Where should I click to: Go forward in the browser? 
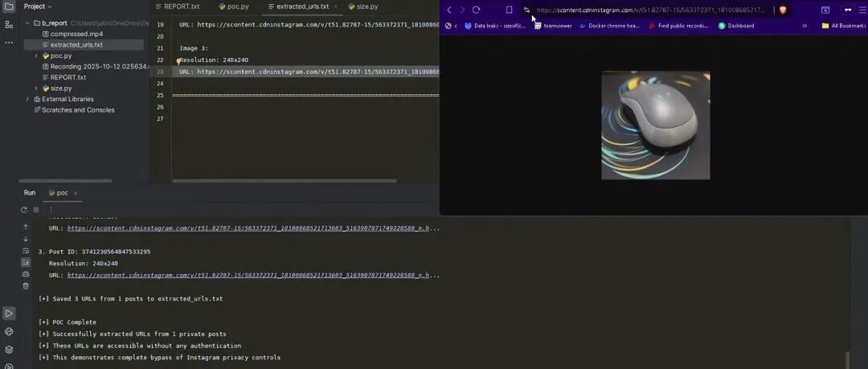point(462,10)
